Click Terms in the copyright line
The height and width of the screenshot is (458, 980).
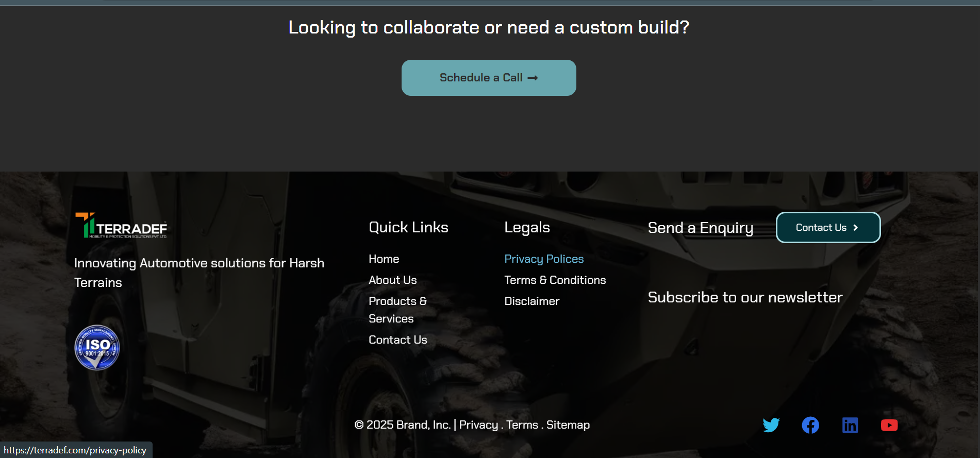[522, 425]
